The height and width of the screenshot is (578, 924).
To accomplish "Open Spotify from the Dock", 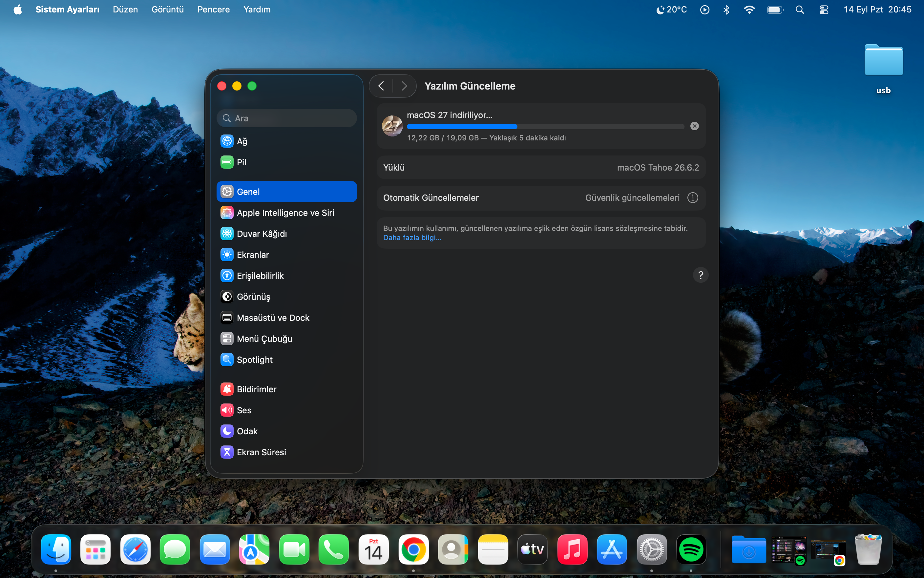I will pyautogui.click(x=691, y=549).
